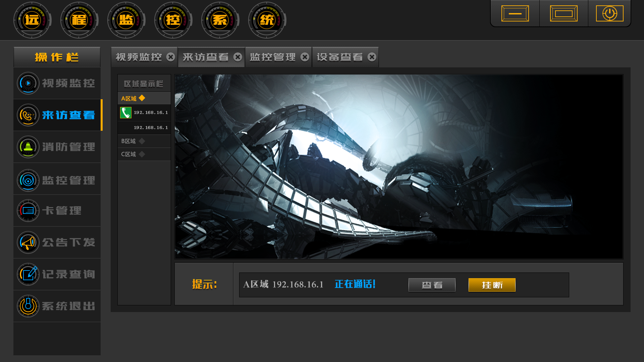Click the 程 gauge icon in header

coord(79,20)
